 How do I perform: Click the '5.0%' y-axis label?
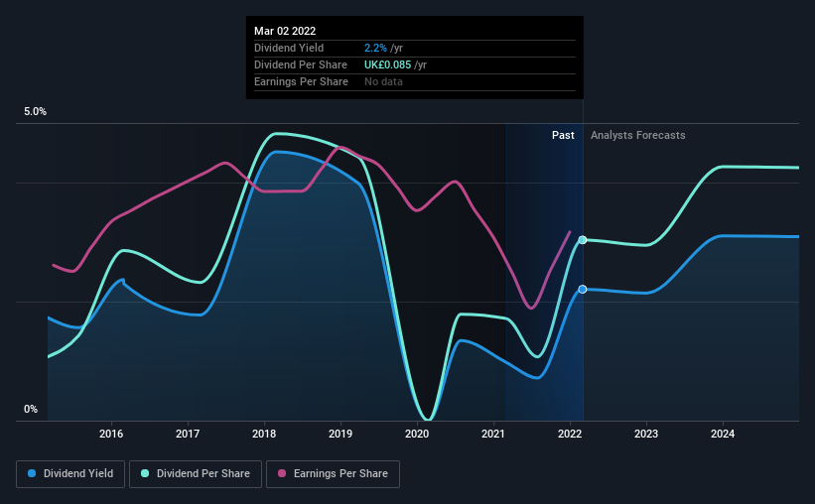pyautogui.click(x=35, y=112)
